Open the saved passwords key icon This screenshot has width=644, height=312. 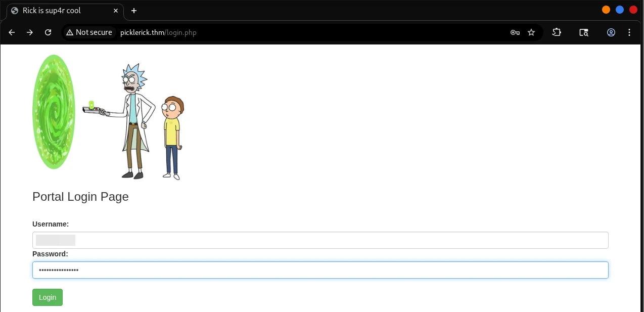pyautogui.click(x=515, y=32)
